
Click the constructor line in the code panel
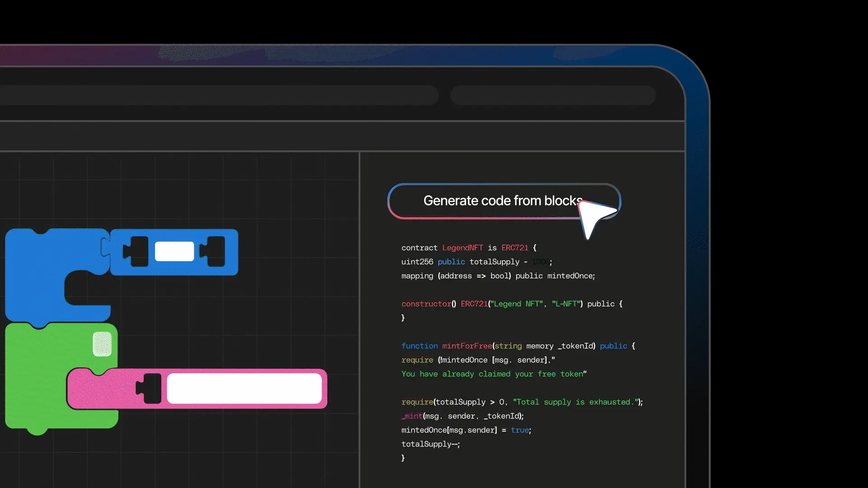click(427, 304)
